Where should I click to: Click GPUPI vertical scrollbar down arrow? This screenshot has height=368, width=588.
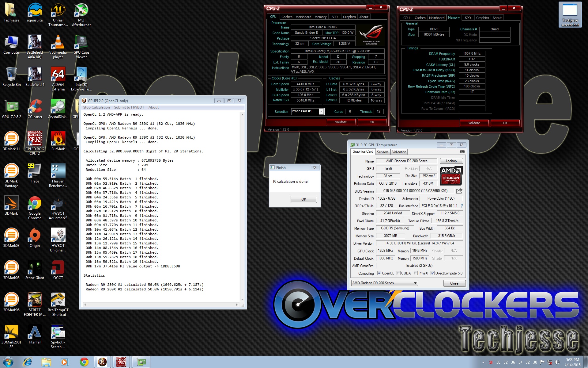tap(242, 300)
